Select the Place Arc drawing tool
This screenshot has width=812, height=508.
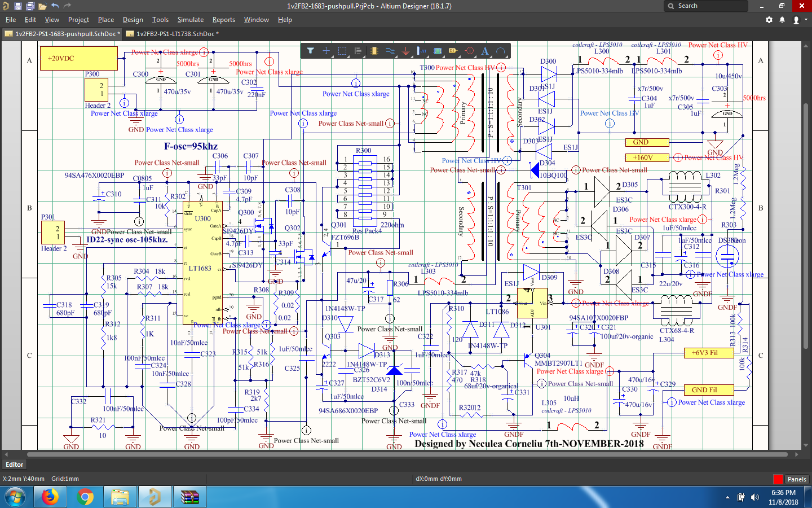pos(501,51)
